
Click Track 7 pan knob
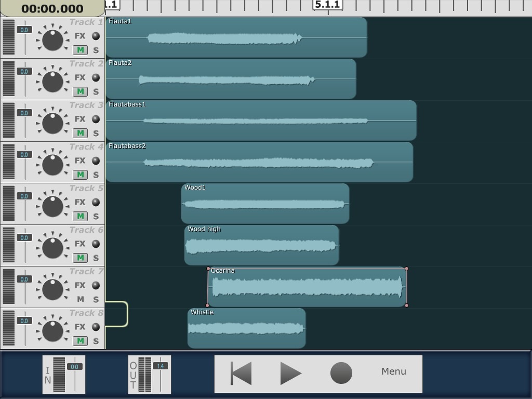coord(52,289)
